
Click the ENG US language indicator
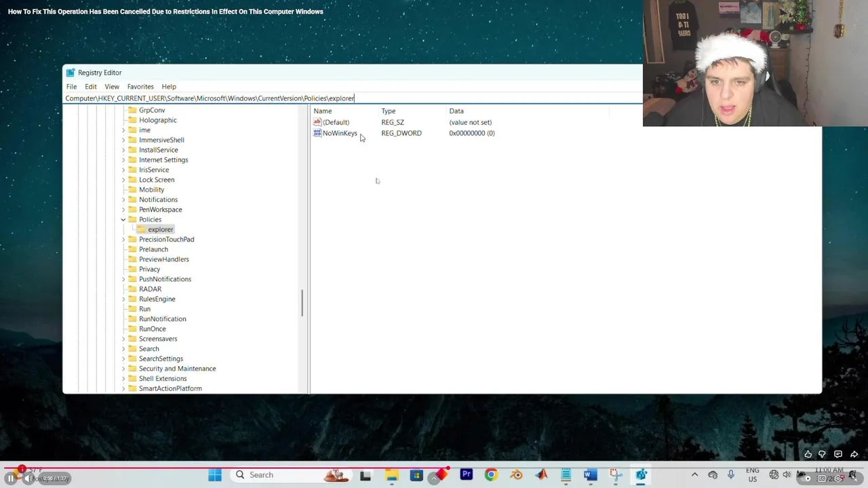pyautogui.click(x=752, y=474)
